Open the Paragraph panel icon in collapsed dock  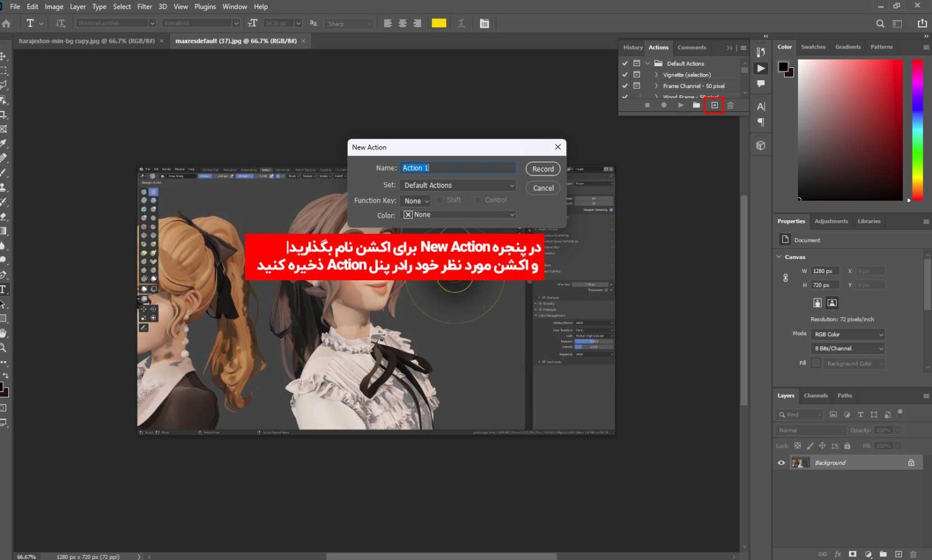click(x=761, y=123)
